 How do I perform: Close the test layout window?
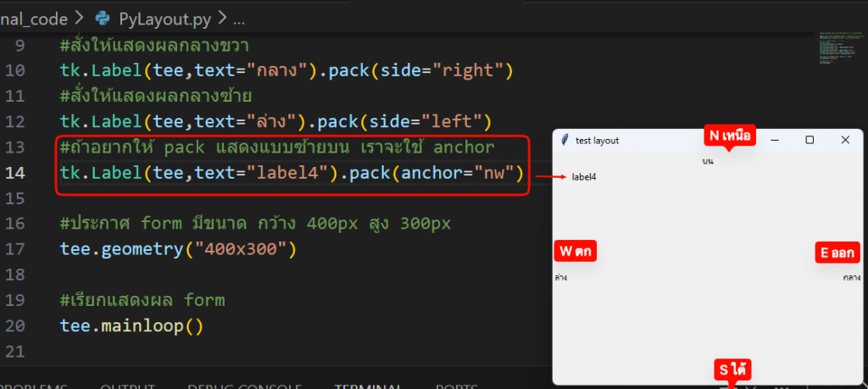844,140
